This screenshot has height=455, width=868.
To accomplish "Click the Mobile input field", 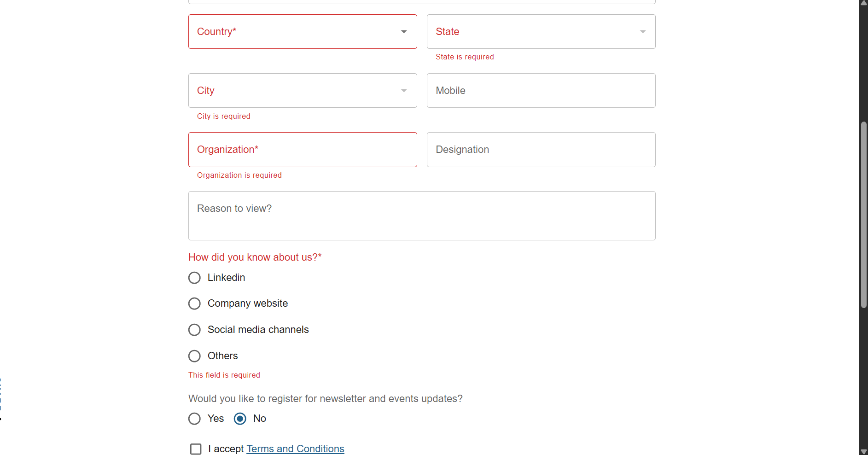I will coord(541,91).
